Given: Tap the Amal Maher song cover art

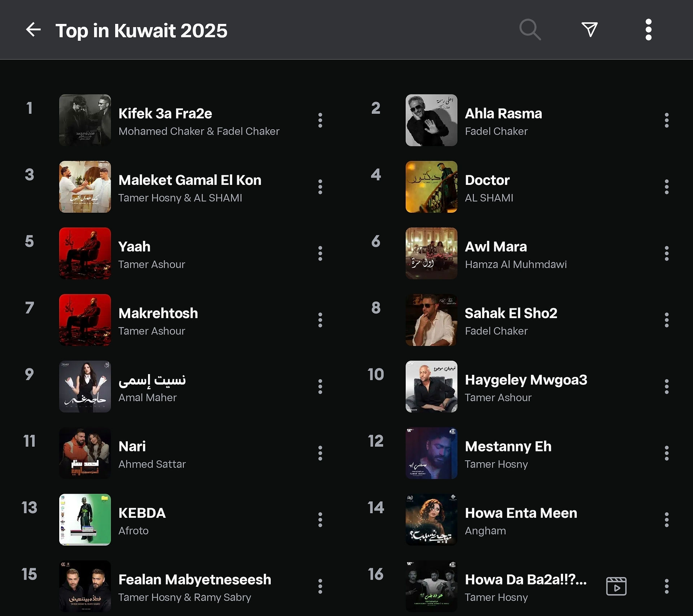Looking at the screenshot, I should pos(85,386).
